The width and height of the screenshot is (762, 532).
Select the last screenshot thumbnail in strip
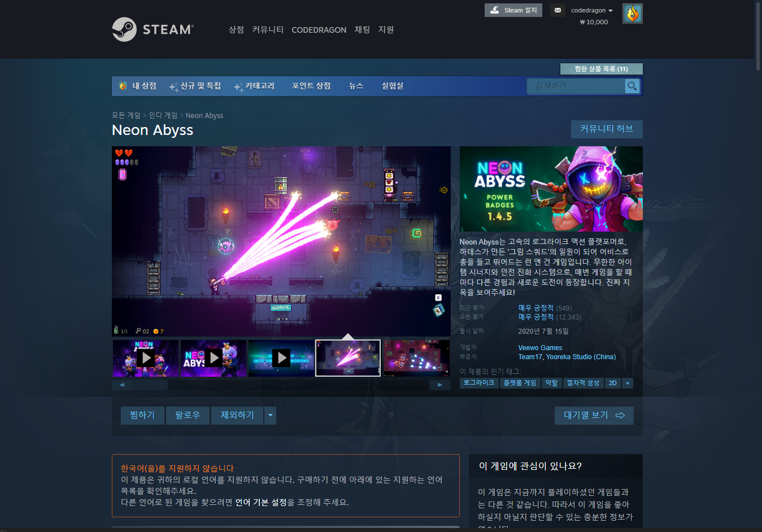pos(417,358)
